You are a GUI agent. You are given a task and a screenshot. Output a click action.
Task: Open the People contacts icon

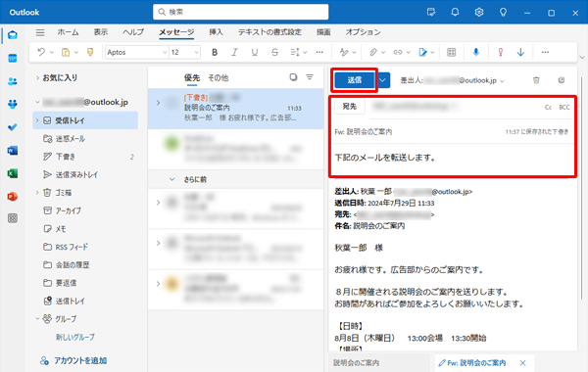[13, 81]
